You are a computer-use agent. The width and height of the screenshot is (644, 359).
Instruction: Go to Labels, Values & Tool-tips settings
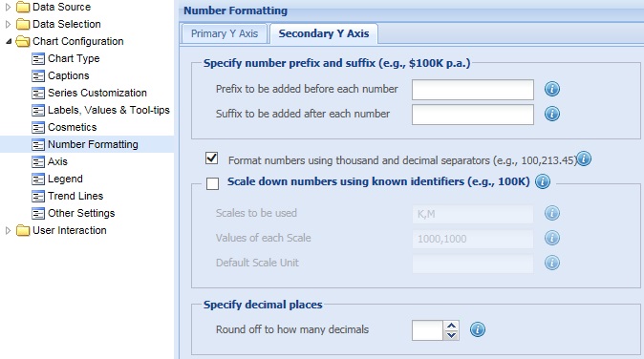(x=109, y=111)
